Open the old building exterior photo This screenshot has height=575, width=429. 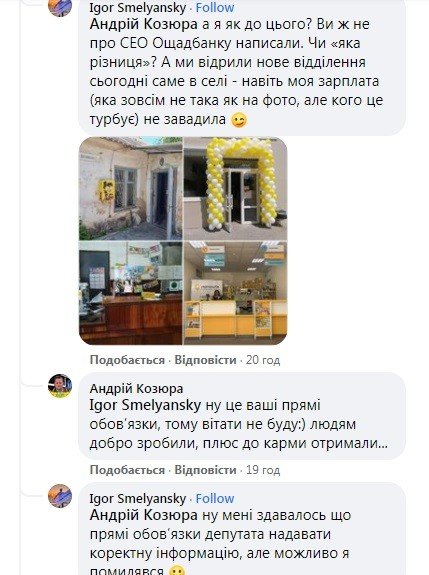click(x=131, y=188)
